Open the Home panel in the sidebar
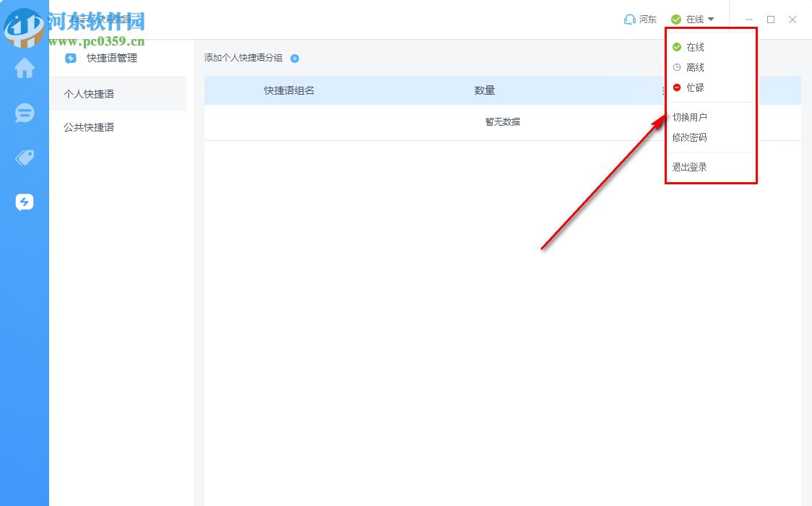812x506 pixels. (x=24, y=69)
